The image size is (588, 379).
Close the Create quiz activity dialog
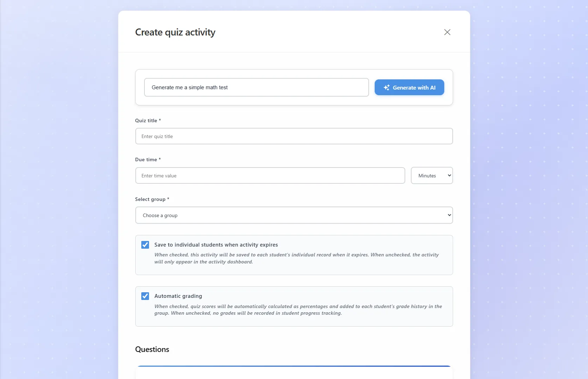(447, 32)
